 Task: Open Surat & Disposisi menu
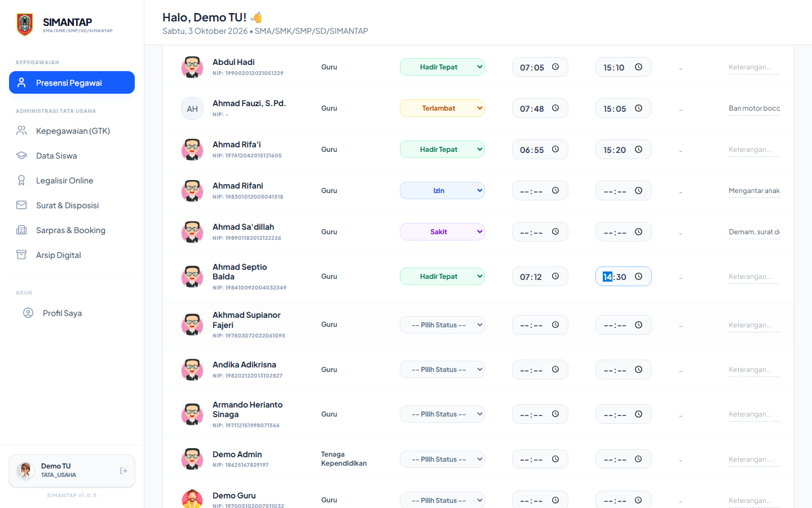point(72,205)
